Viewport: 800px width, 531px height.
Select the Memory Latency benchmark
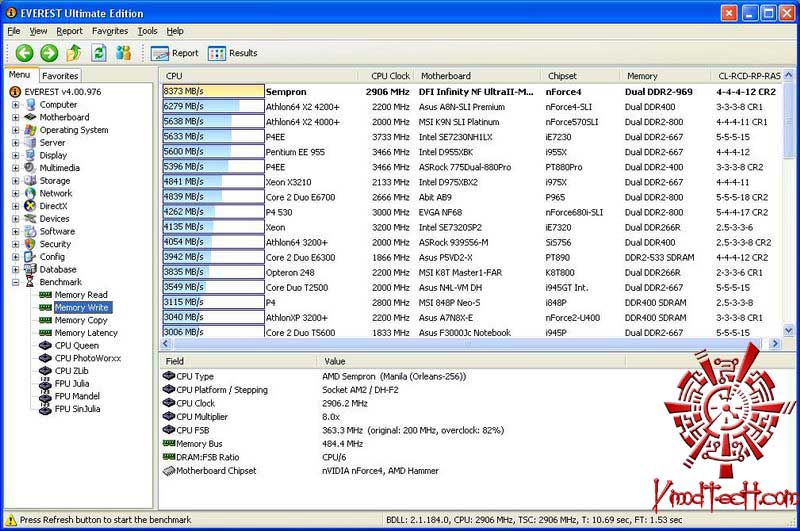[86, 333]
